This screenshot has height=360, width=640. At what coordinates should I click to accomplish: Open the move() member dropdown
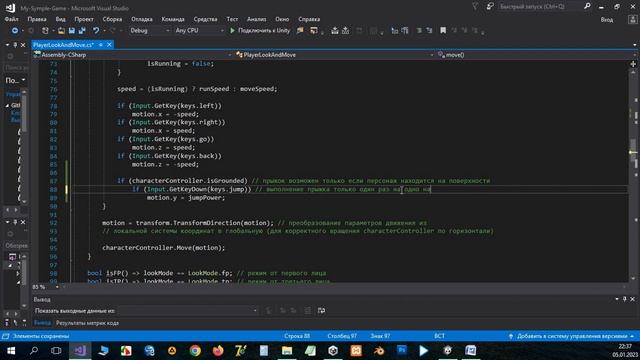536,55
